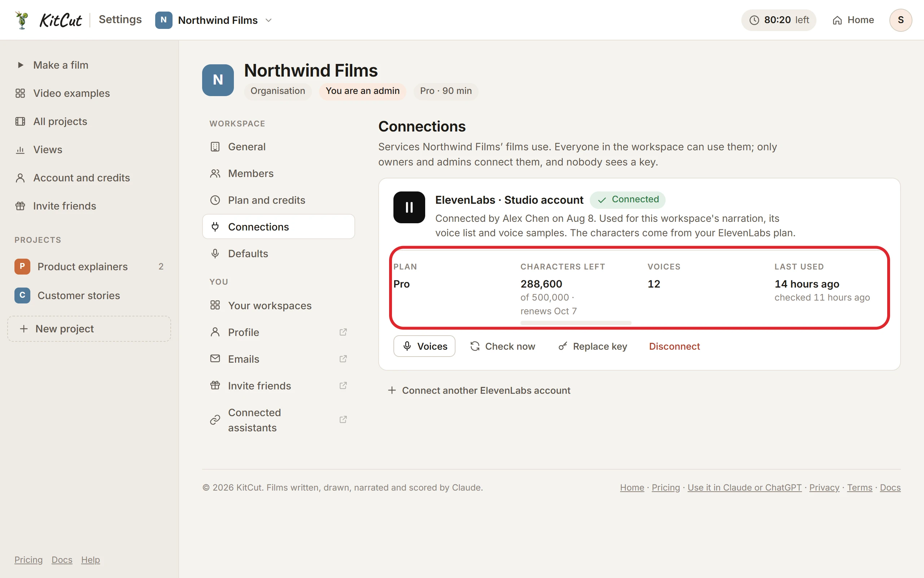
Task: Click the characters-left usage progress bar
Action: pyautogui.click(x=576, y=323)
